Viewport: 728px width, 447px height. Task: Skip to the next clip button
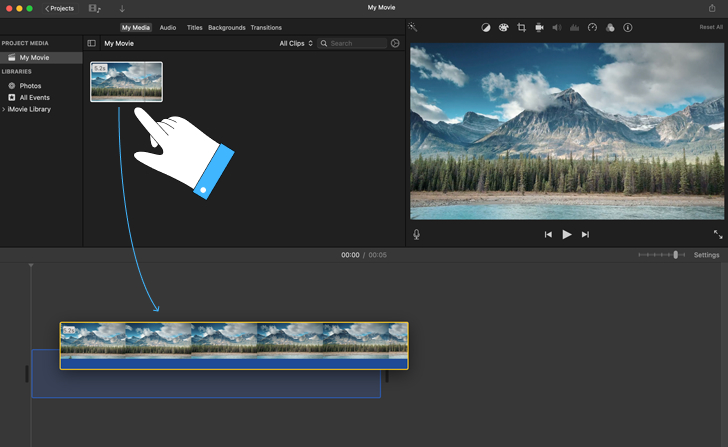click(x=585, y=234)
